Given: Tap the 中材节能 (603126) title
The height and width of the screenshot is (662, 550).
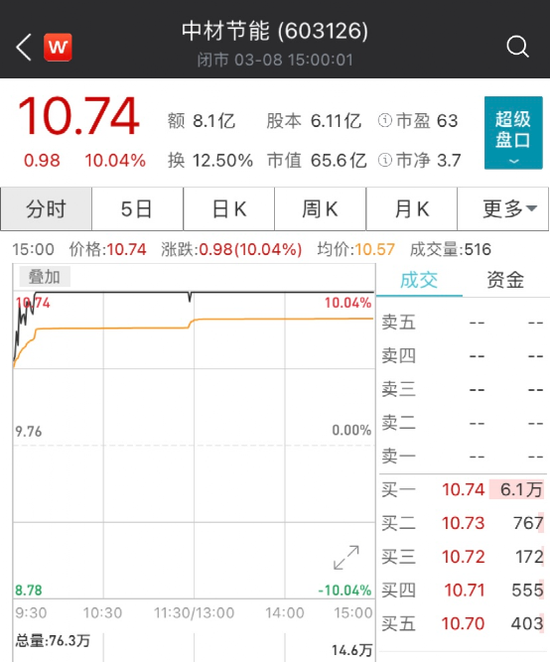Looking at the screenshot, I should tap(275, 31).
